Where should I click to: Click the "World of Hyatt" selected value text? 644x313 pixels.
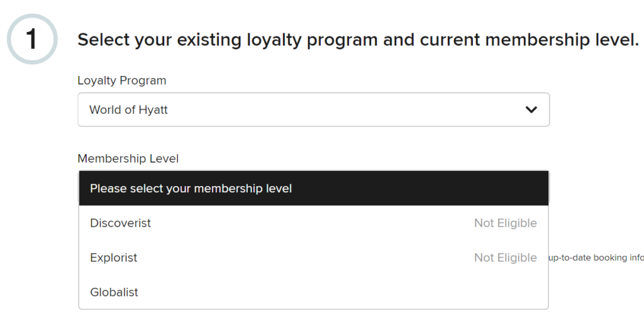129,110
